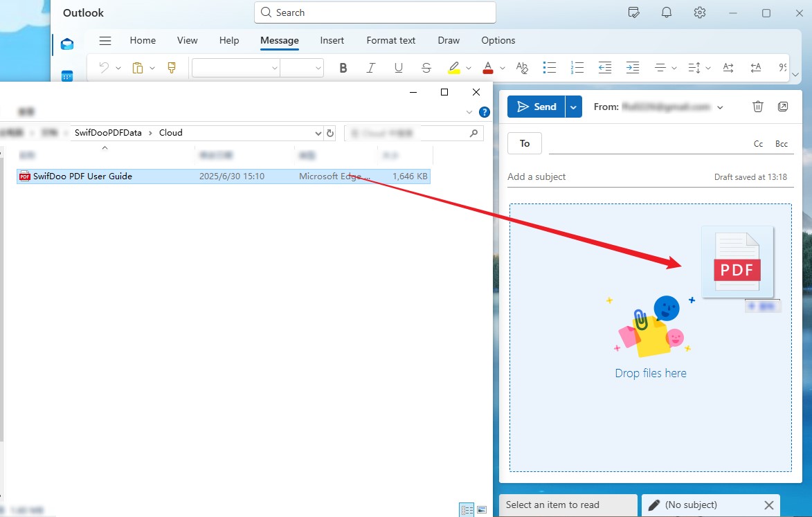812x517 pixels.
Task: Click the Clear formatting icon
Action: 522,68
